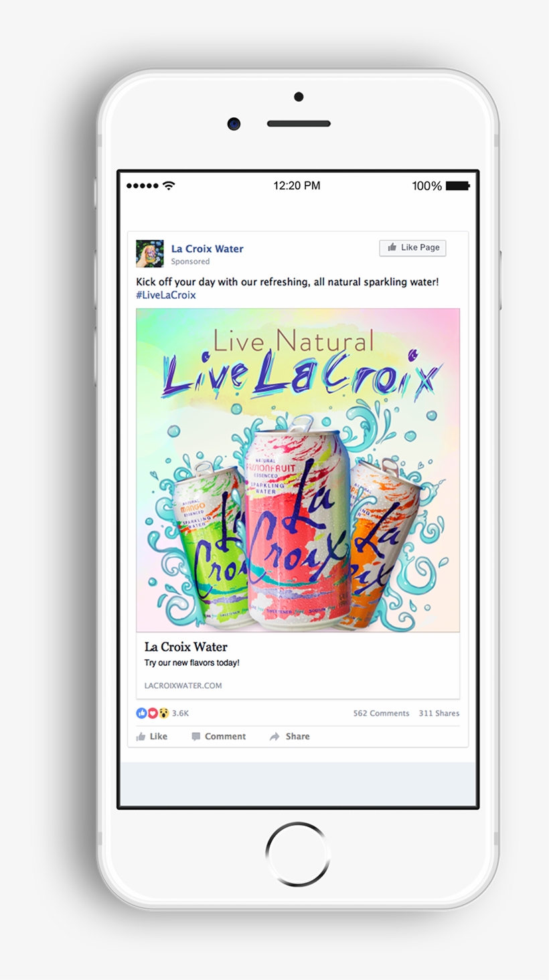Tap the phone's round home button

298,854
